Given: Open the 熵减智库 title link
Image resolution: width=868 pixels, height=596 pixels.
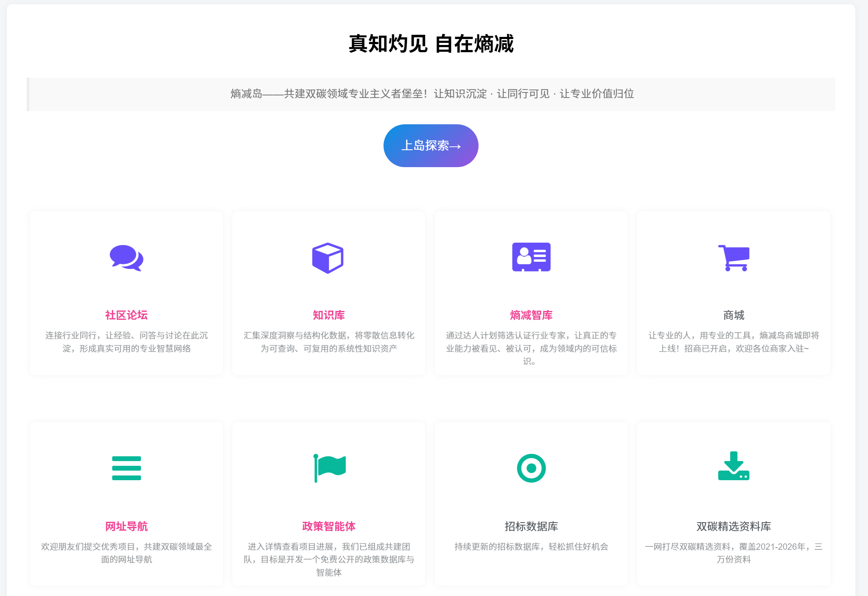Looking at the screenshot, I should coord(531,315).
